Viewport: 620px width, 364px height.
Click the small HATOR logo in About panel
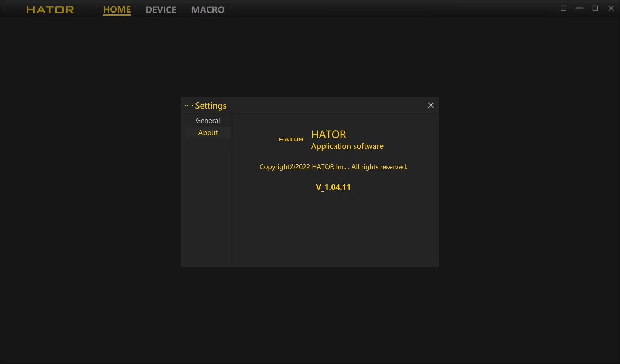point(291,139)
